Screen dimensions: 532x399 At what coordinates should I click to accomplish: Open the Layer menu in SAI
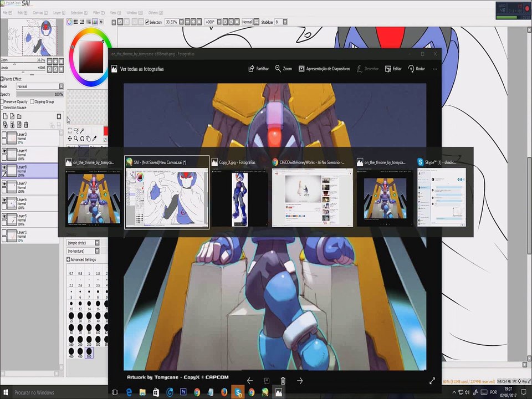59,13
